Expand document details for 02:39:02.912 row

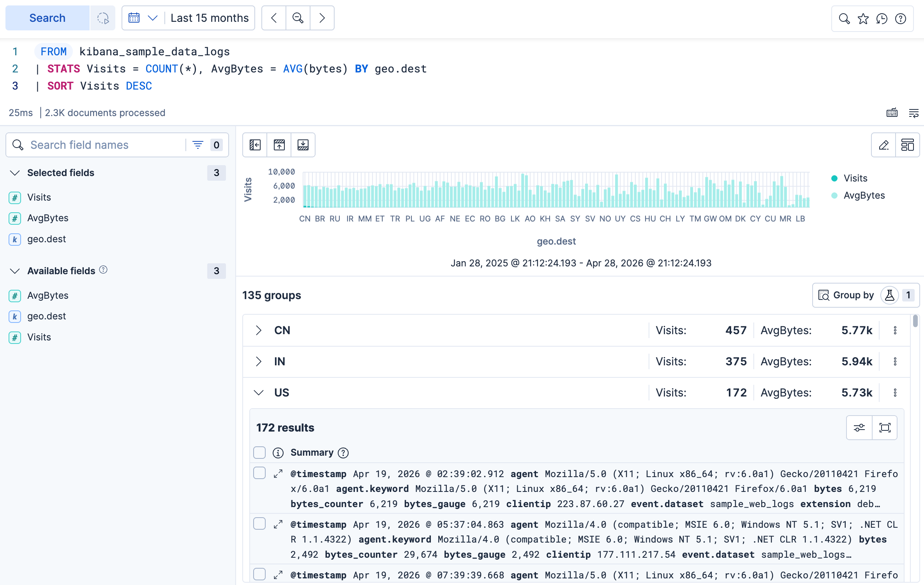pyautogui.click(x=278, y=474)
